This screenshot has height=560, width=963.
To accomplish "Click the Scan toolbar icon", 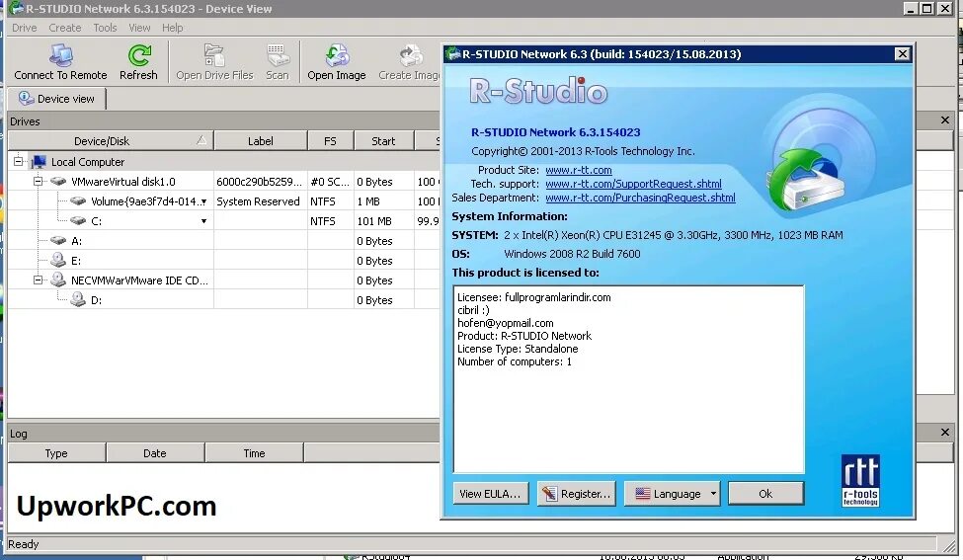I will click(277, 55).
